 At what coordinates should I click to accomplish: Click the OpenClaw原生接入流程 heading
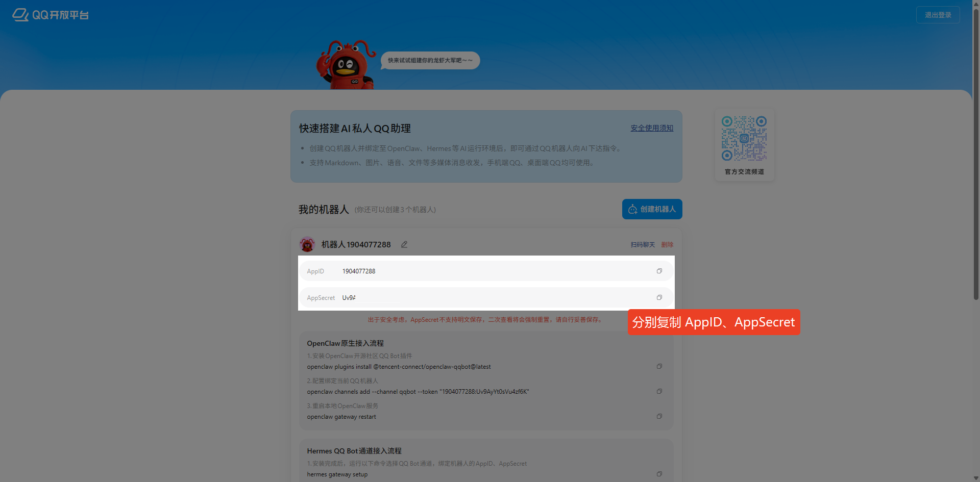[x=345, y=343]
